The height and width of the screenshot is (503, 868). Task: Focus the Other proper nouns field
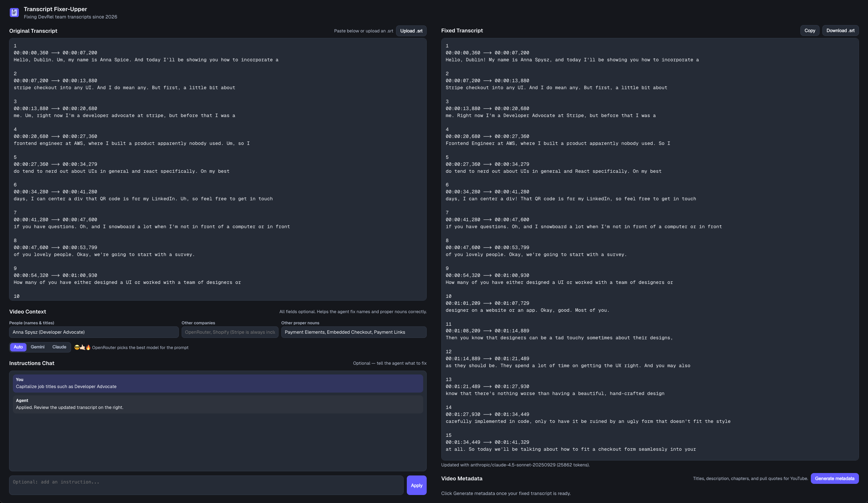point(353,332)
